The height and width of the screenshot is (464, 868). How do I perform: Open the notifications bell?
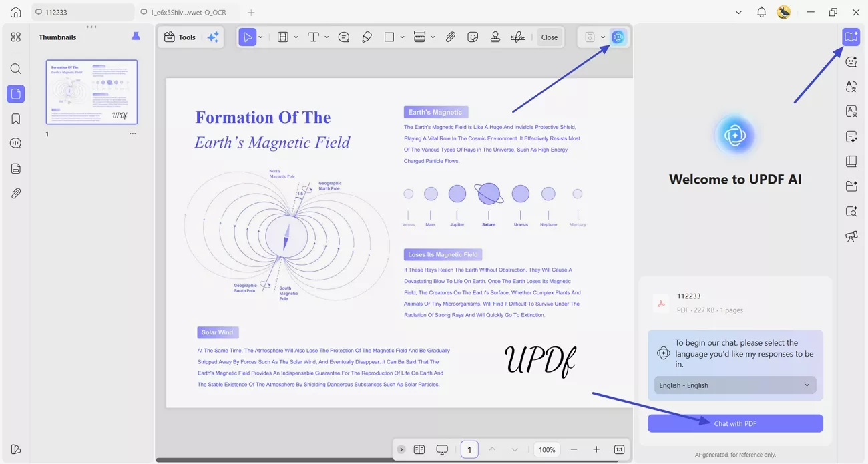pyautogui.click(x=761, y=12)
